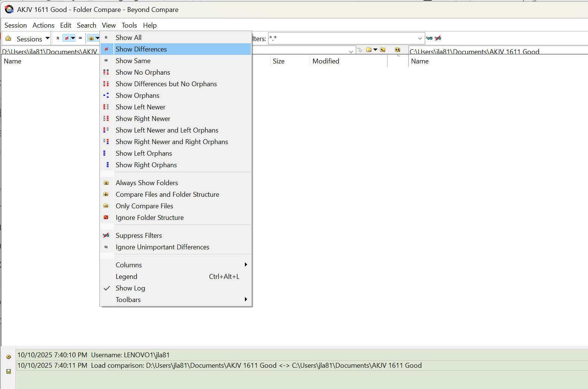588x389 pixels.
Task: Select the Load comparison log entry
Action: (x=302, y=365)
